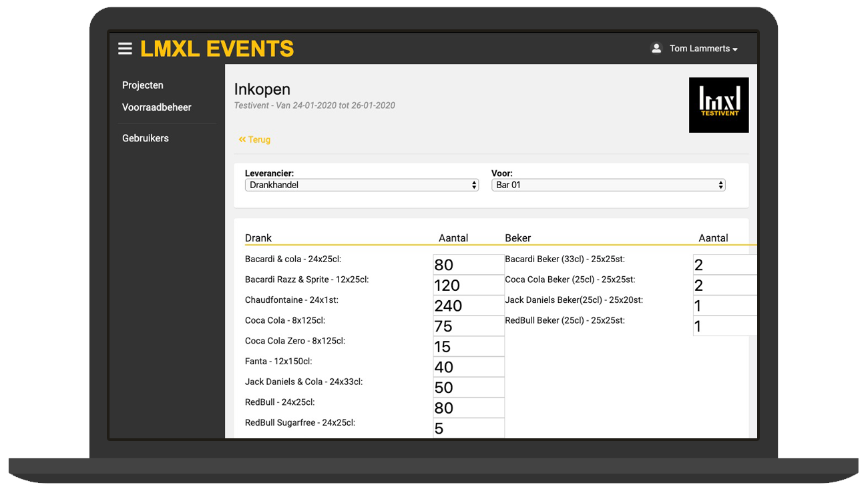
Task: Click the Coca Cola Zero quantity field
Action: 468,346
